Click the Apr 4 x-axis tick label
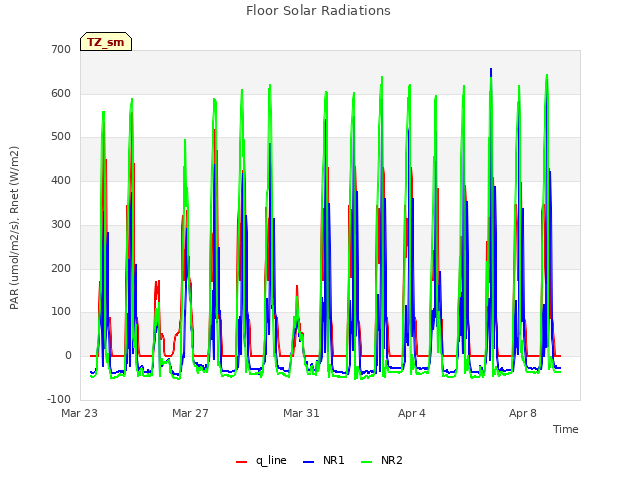Screen dimensions: 640x480 [412, 413]
